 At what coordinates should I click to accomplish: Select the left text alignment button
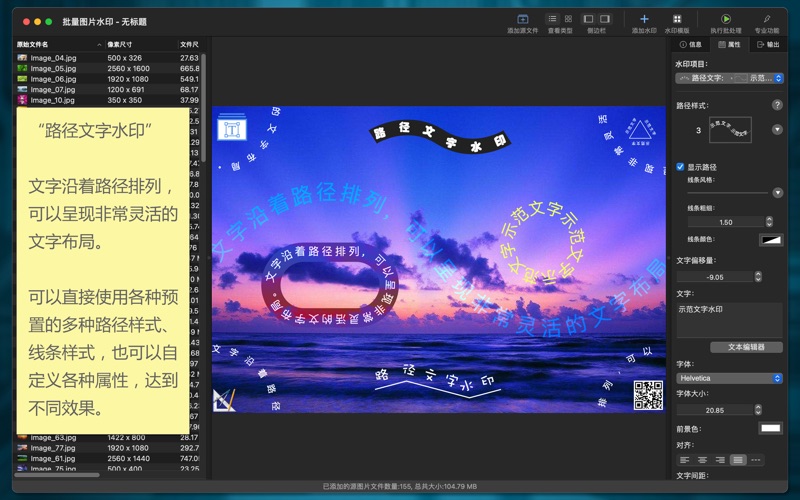point(685,460)
